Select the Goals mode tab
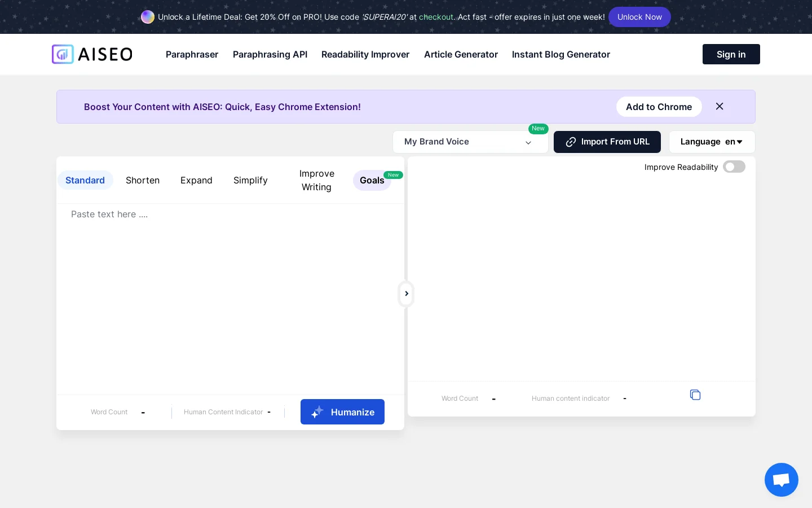Image resolution: width=812 pixels, height=508 pixels. (372, 181)
